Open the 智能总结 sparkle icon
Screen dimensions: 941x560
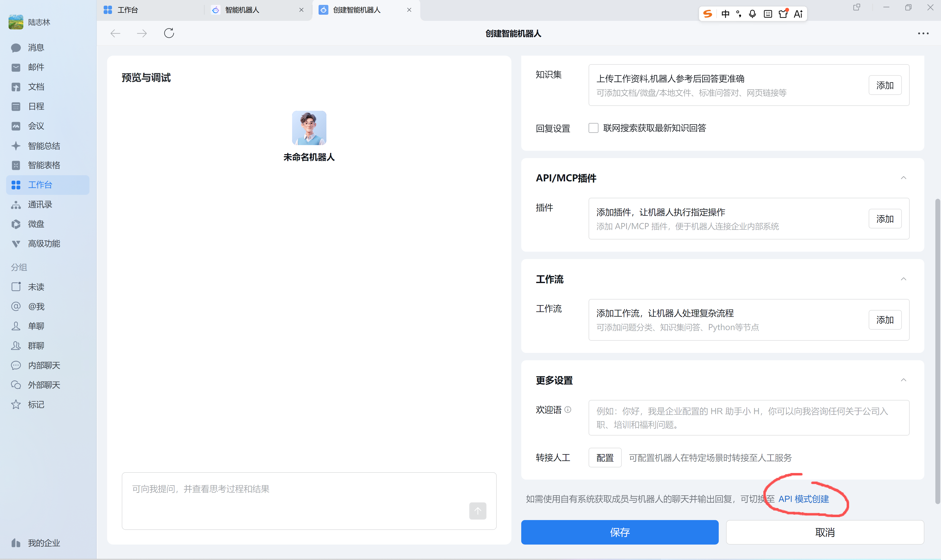(x=16, y=146)
